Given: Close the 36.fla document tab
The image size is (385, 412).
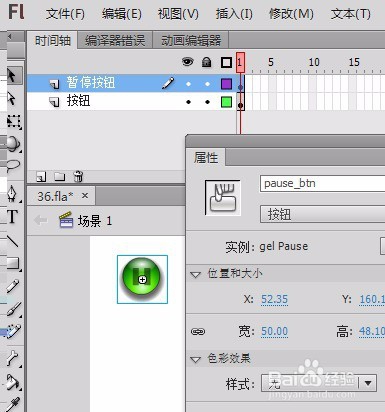Looking at the screenshot, I should (x=85, y=196).
